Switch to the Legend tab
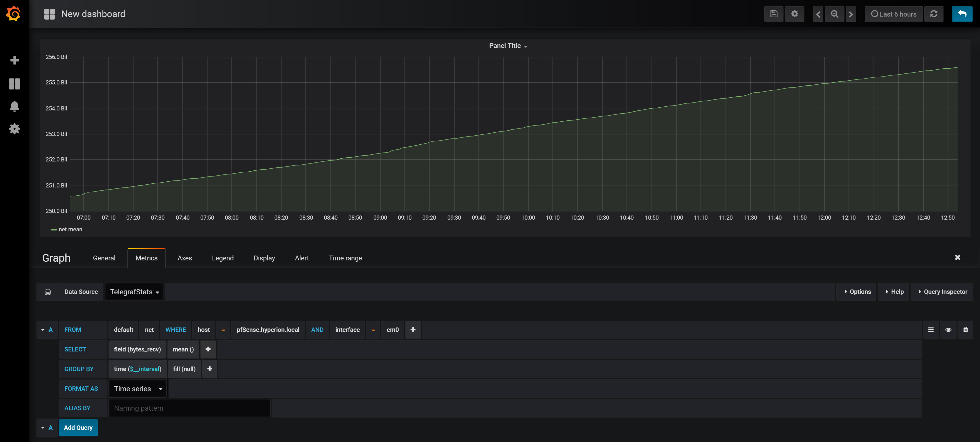Image resolution: width=980 pixels, height=442 pixels. (x=223, y=258)
